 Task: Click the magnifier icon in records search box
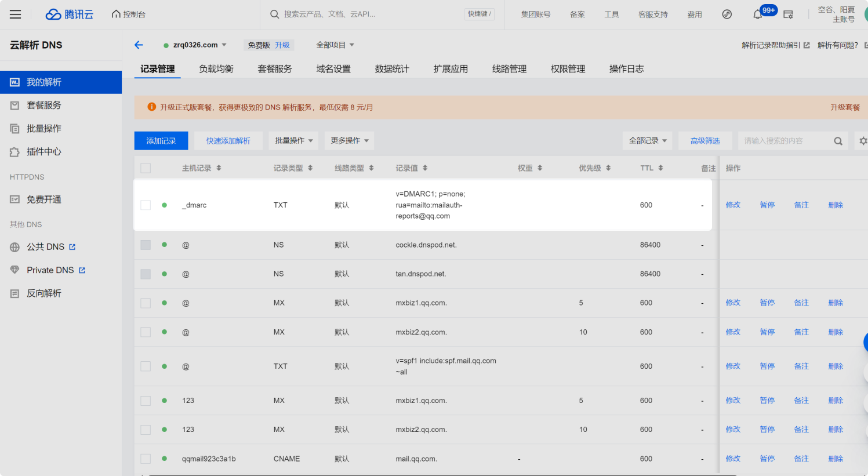pyautogui.click(x=838, y=141)
